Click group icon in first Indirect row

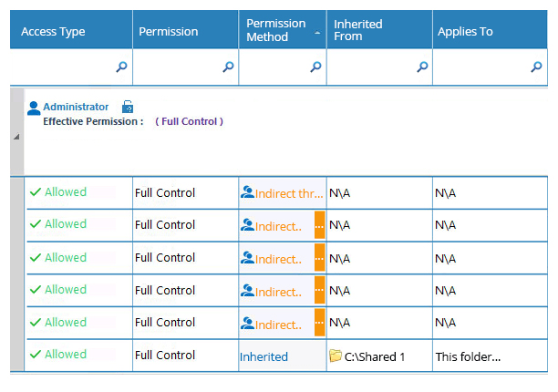point(247,192)
